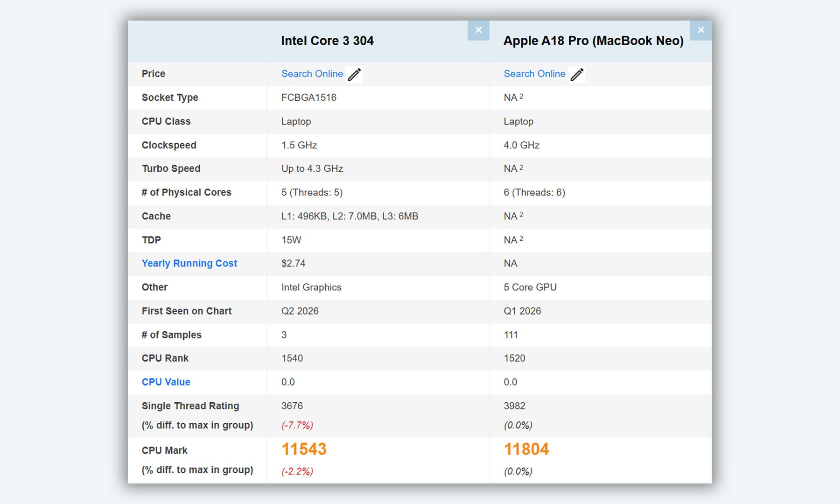Click First Seen on Chart label
This screenshot has width=840, height=504.
(x=187, y=311)
